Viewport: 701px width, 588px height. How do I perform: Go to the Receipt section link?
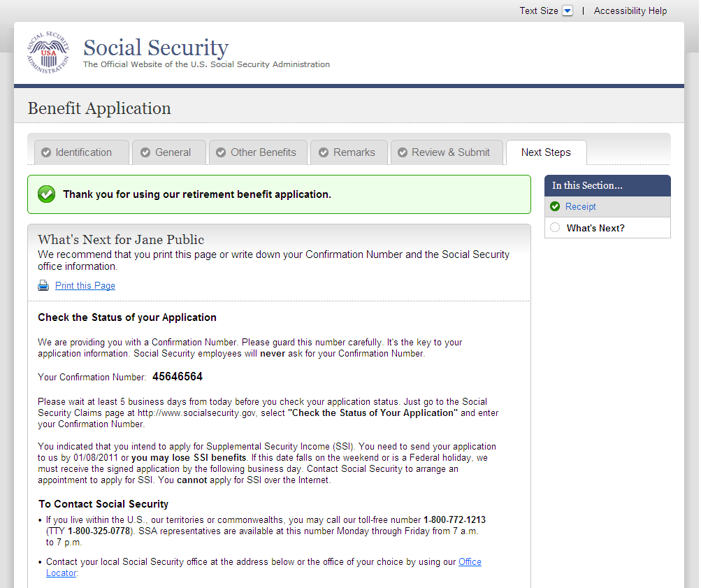tap(581, 206)
